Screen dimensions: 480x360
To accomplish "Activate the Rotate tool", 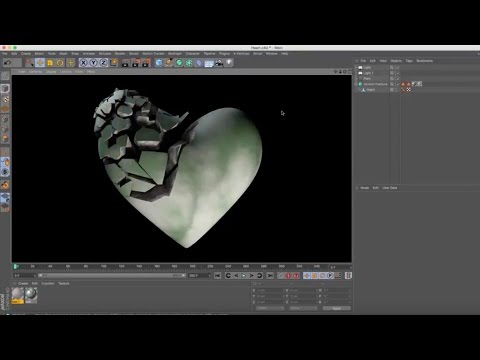I will [x=60, y=63].
